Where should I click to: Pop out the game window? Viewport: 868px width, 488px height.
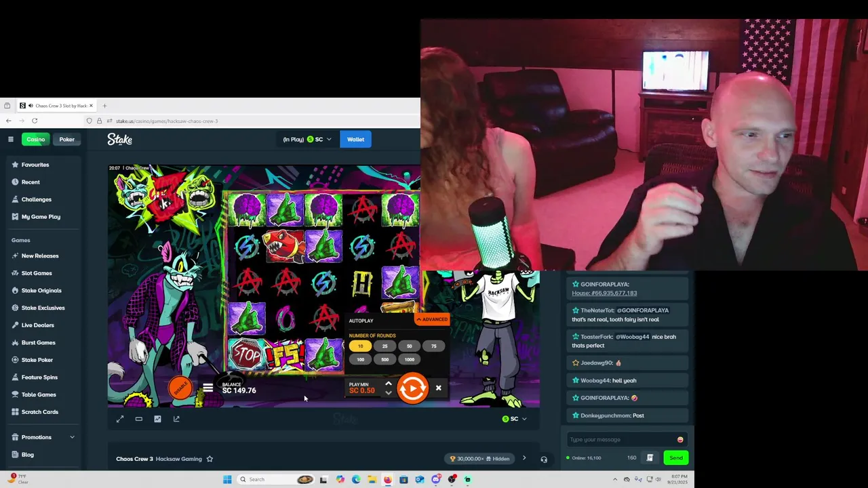(176, 420)
